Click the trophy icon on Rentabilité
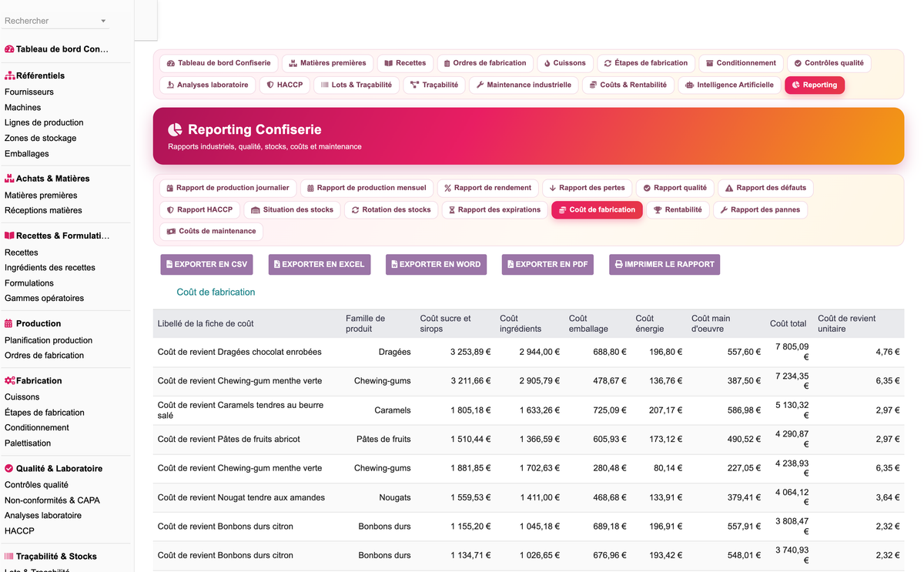 click(x=658, y=209)
